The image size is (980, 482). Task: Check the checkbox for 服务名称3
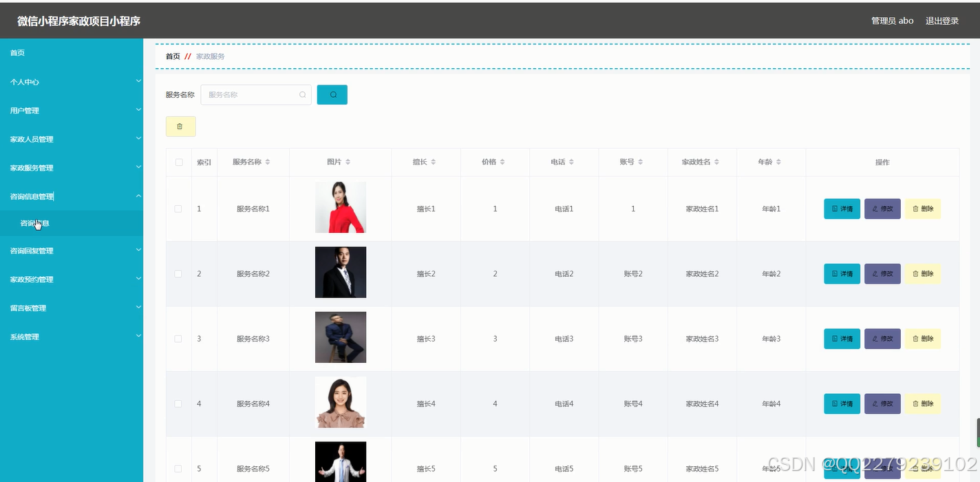pos(178,338)
